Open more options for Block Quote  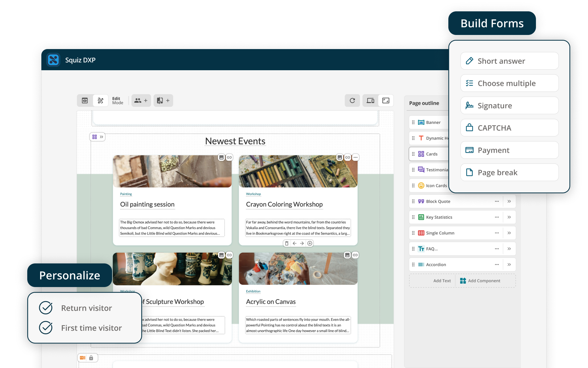click(497, 201)
